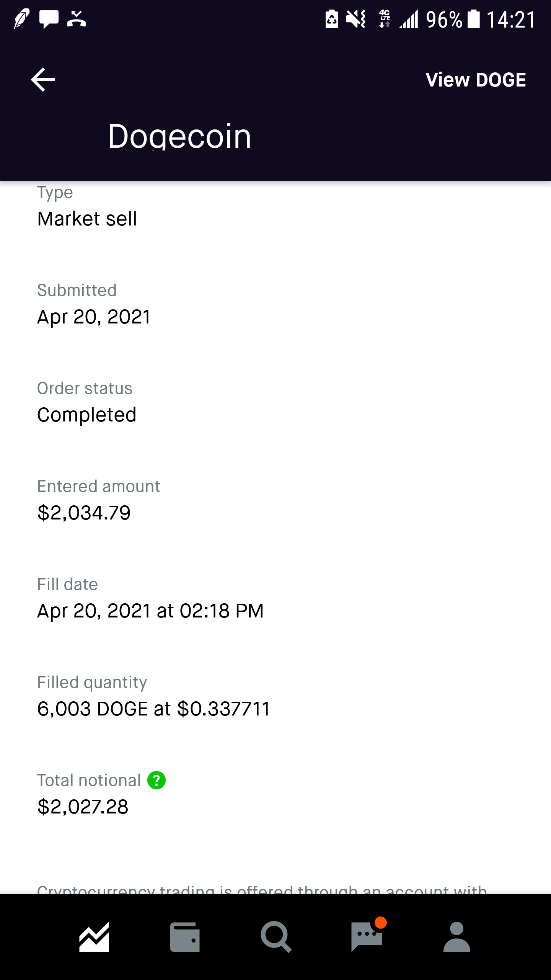551x980 pixels.
Task: Tap the Dogecoin page title
Action: pos(179,136)
